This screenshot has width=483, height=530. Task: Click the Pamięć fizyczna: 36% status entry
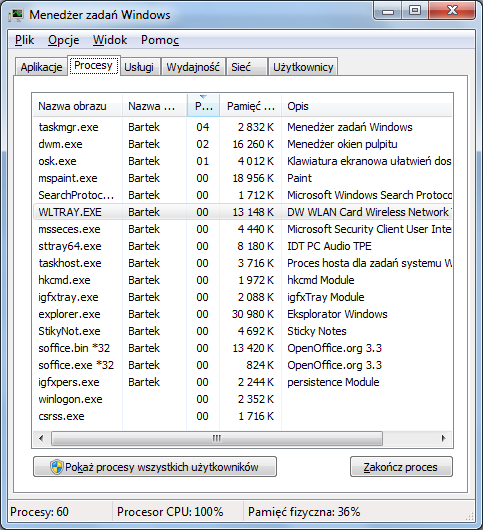pos(304,512)
